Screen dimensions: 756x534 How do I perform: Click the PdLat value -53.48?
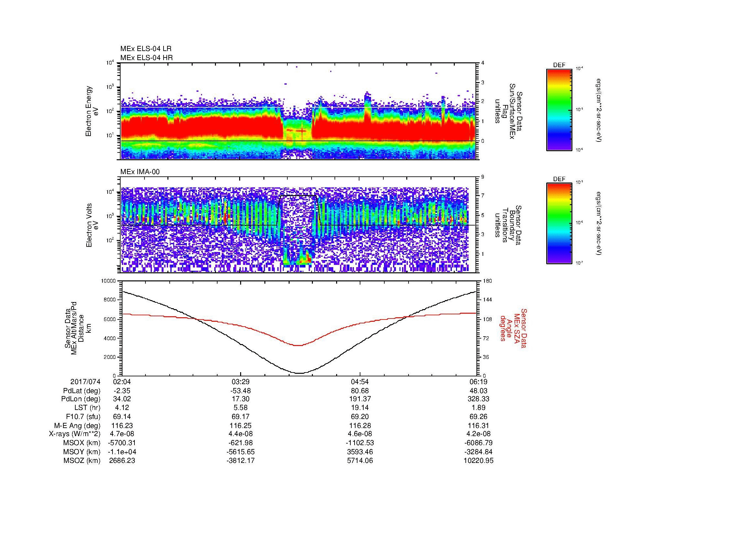click(241, 391)
